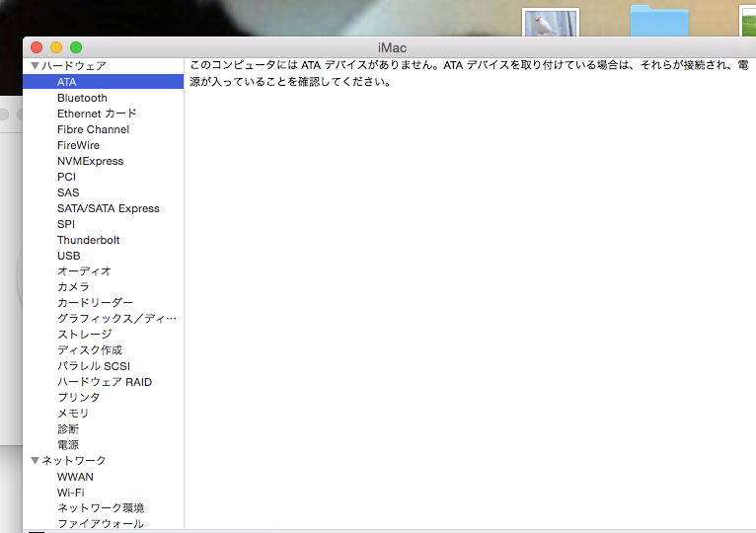
Task: Select USB in hardware list
Action: pos(68,256)
